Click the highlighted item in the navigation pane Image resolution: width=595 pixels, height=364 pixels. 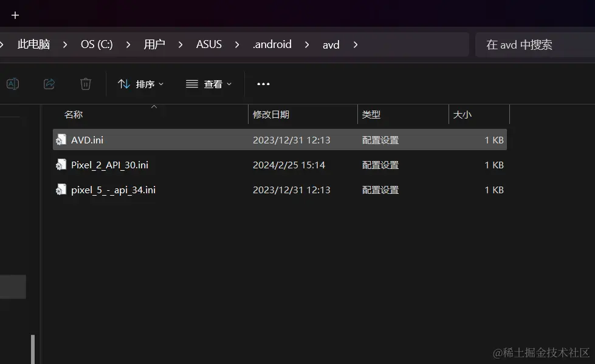pos(13,287)
